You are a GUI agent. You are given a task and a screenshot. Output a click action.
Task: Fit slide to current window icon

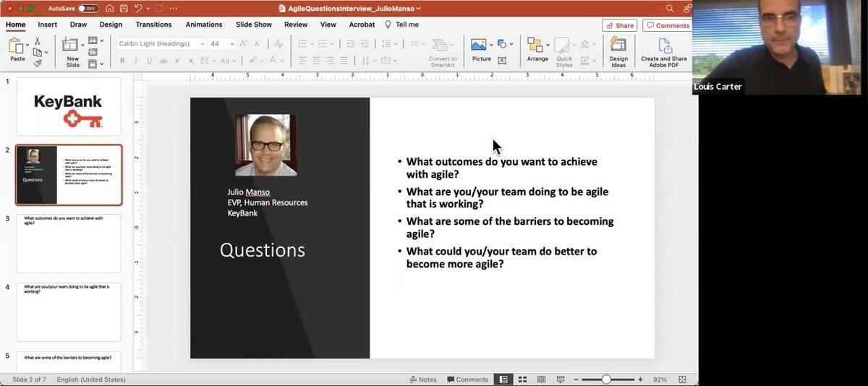(682, 379)
